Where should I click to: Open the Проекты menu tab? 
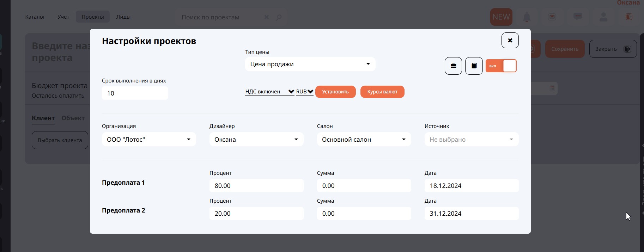92,17
